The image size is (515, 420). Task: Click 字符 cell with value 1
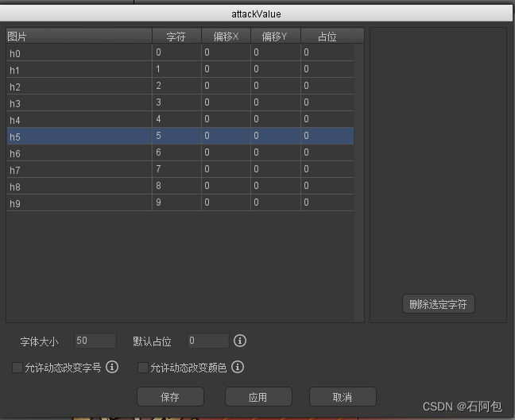pos(176,69)
